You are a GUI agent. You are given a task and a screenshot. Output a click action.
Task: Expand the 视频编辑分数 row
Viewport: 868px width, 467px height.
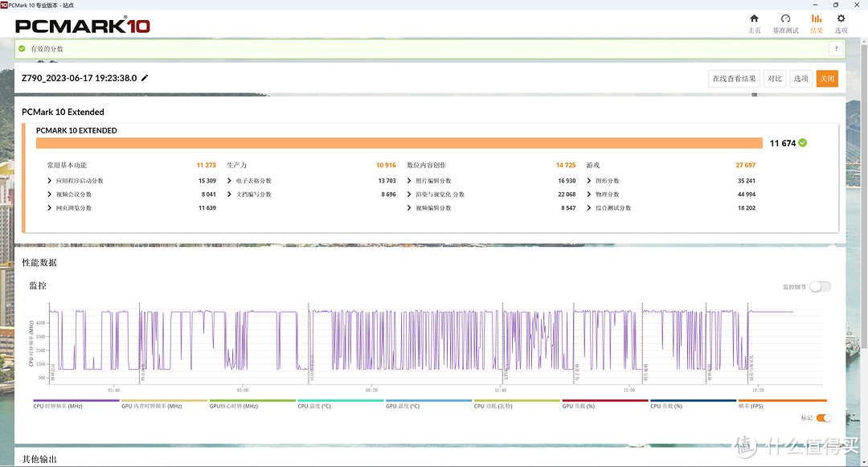[x=409, y=208]
